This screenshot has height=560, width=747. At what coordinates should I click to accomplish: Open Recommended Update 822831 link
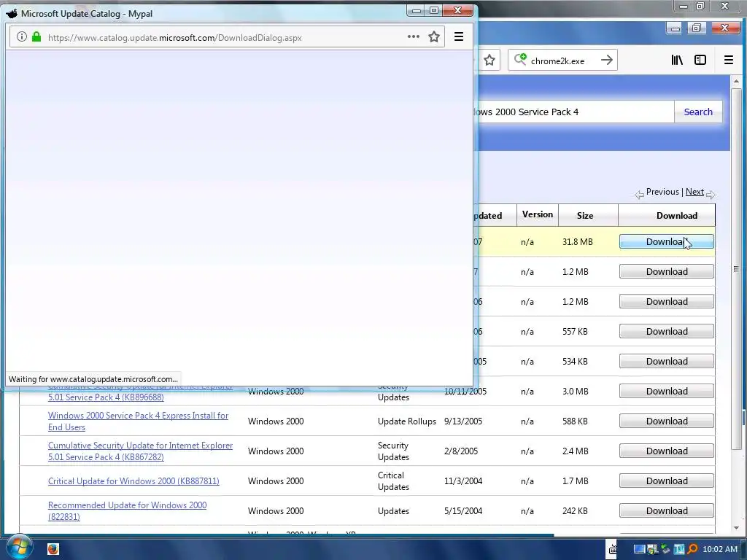(127, 511)
